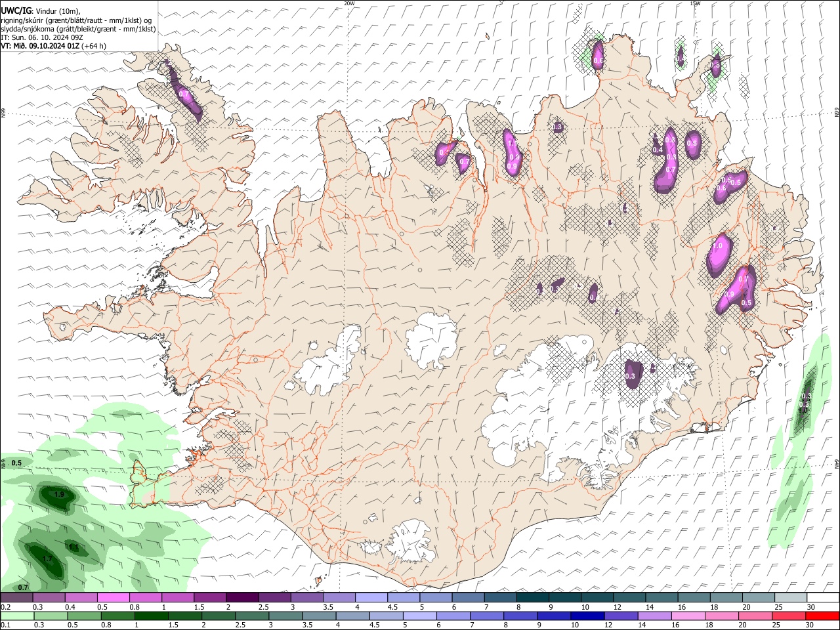Select the 0.1 pale green swatch in bottom row

click(16, 616)
